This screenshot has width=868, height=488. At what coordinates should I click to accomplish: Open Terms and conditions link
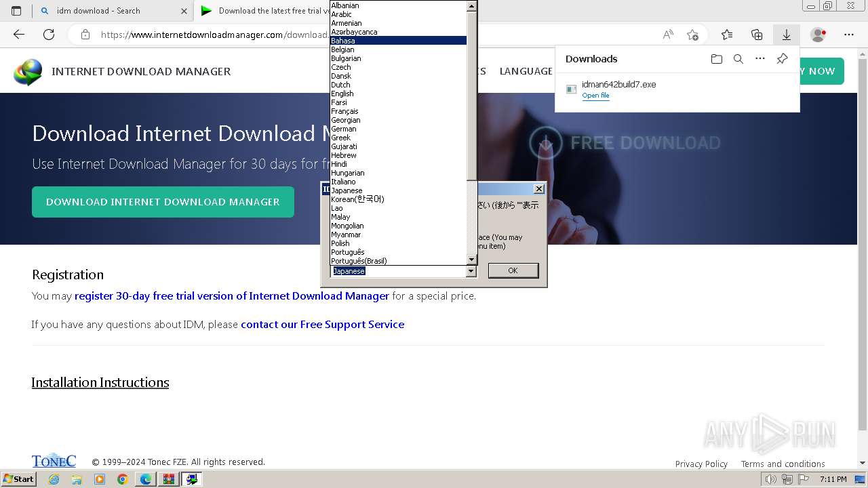pos(783,464)
